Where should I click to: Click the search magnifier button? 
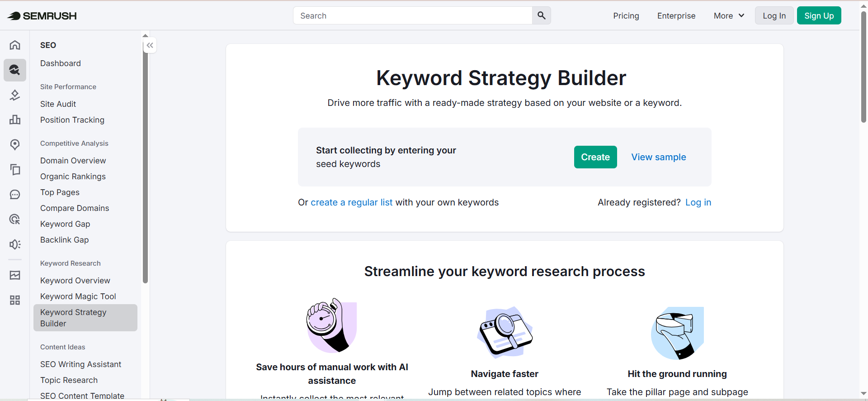click(541, 16)
